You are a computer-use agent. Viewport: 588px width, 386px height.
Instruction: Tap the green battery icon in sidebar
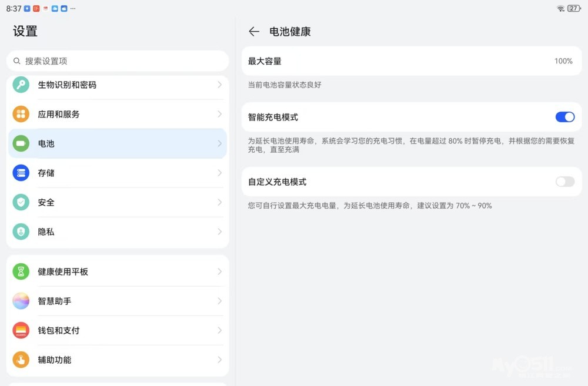click(x=21, y=143)
